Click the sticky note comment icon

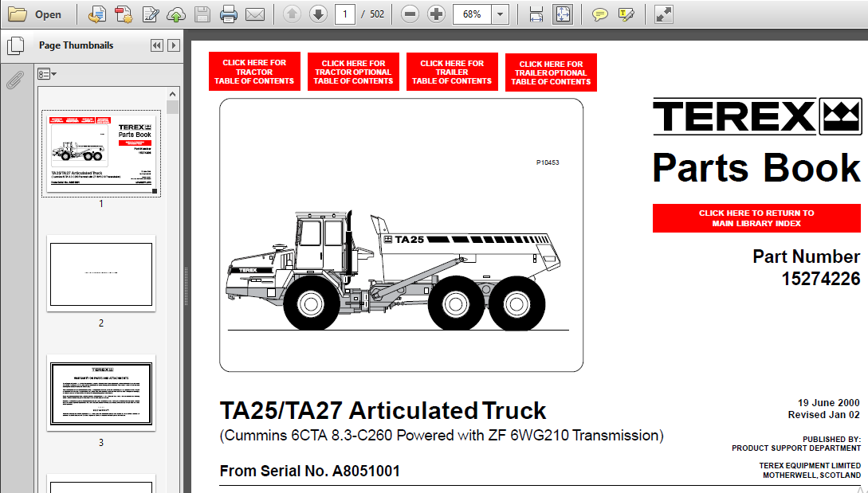point(599,14)
